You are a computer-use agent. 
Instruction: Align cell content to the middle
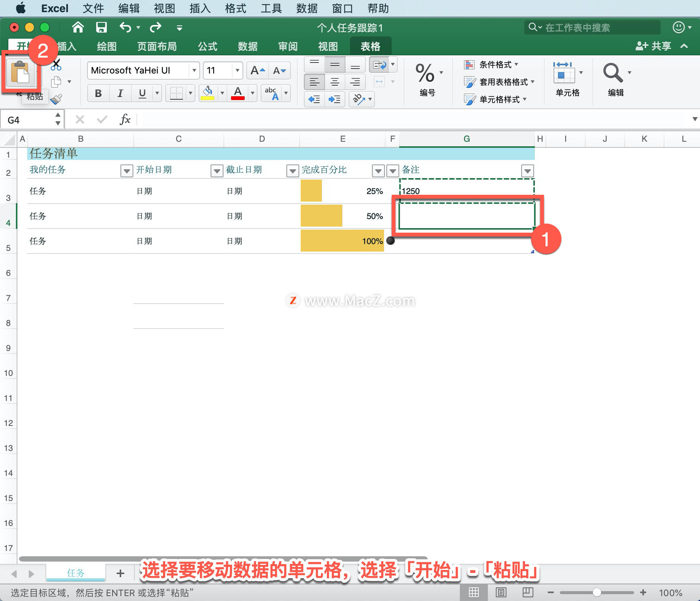(x=335, y=65)
